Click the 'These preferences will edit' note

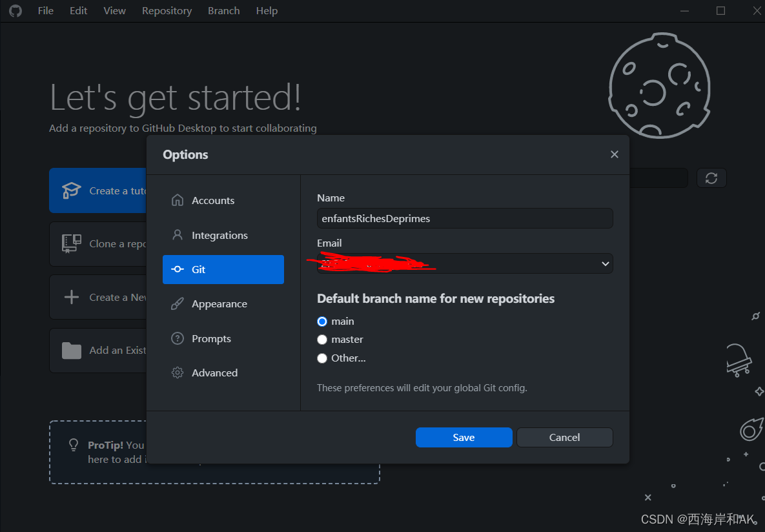point(422,388)
